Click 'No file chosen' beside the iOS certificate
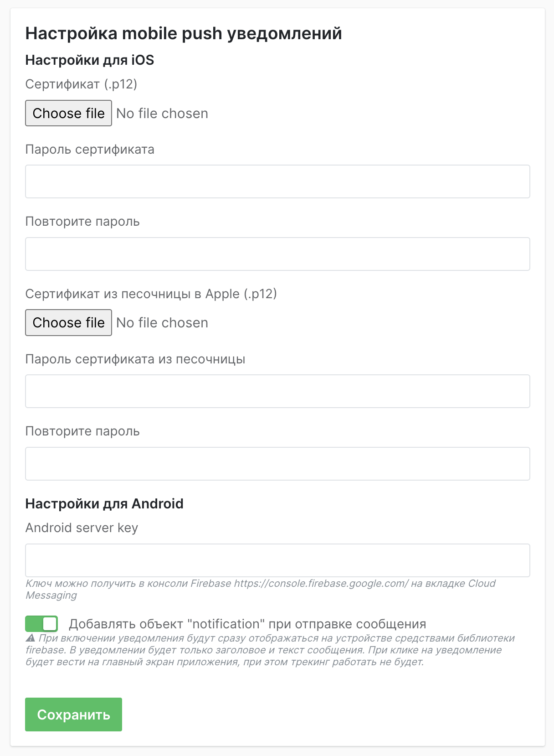This screenshot has height=756, width=554. (162, 114)
